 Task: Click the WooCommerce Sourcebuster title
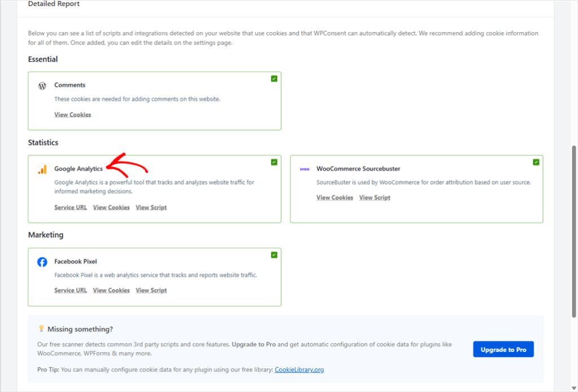click(x=358, y=169)
